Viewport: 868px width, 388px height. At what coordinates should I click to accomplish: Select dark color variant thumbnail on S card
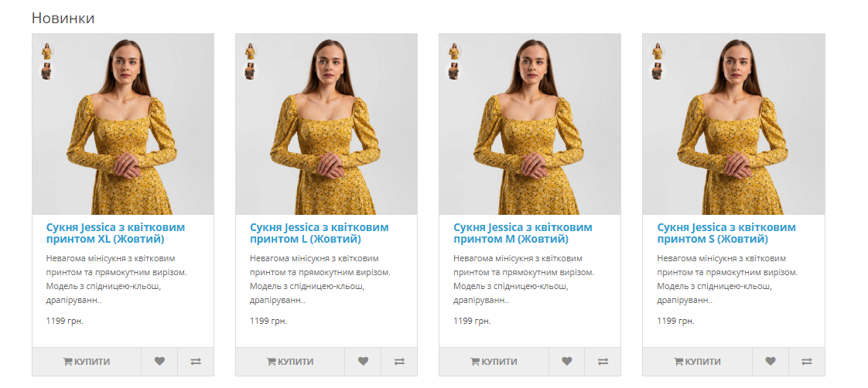tap(658, 71)
